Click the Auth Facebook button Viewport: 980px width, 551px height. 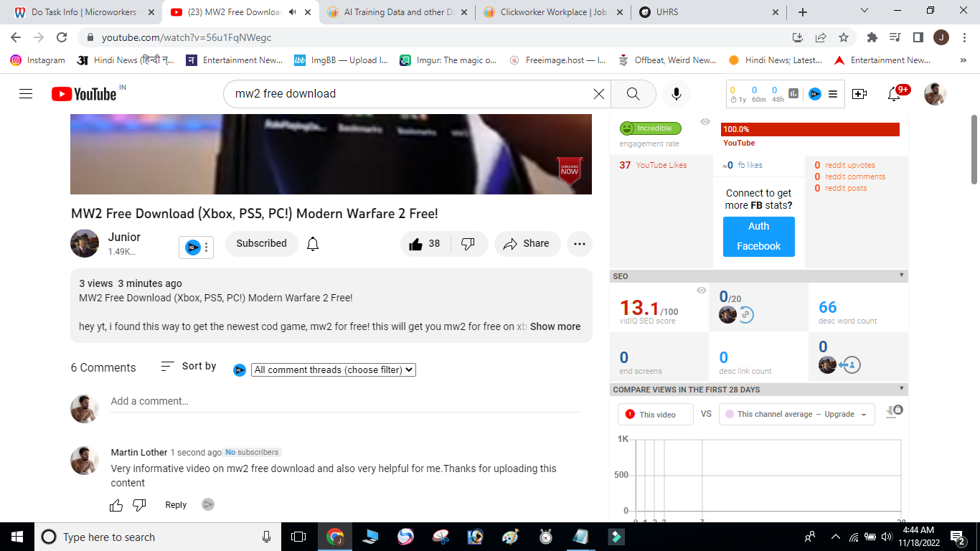[x=759, y=236]
